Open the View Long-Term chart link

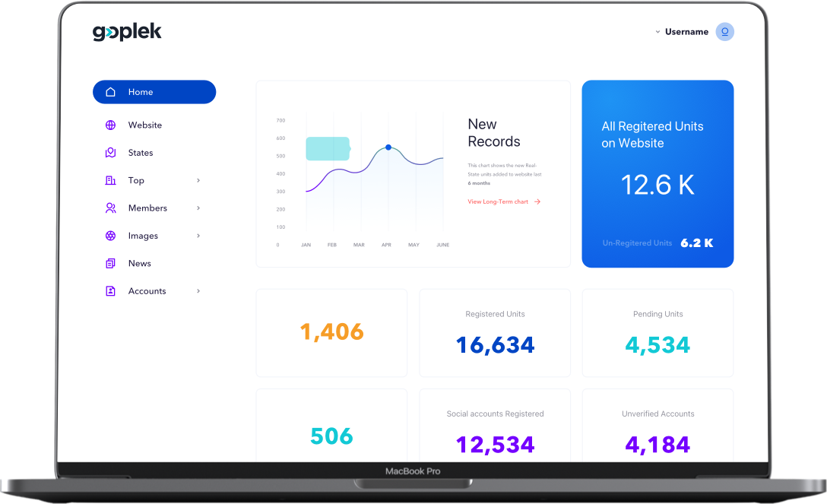click(503, 201)
